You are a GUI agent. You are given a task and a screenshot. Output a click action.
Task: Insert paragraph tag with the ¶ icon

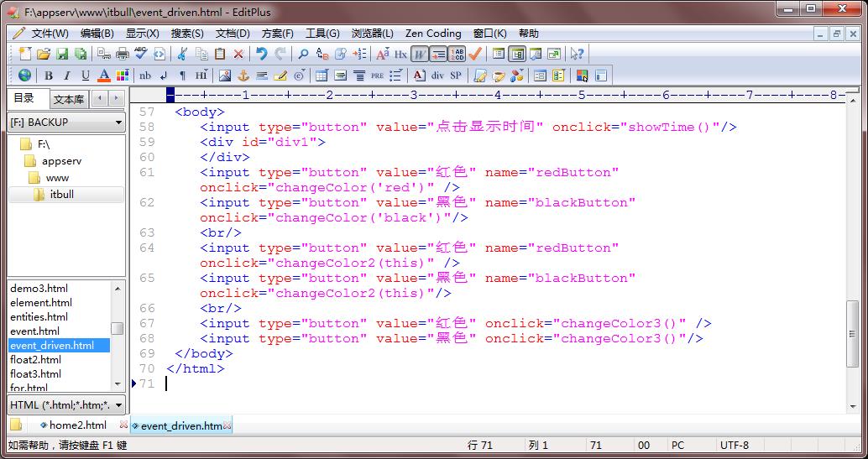pos(182,75)
